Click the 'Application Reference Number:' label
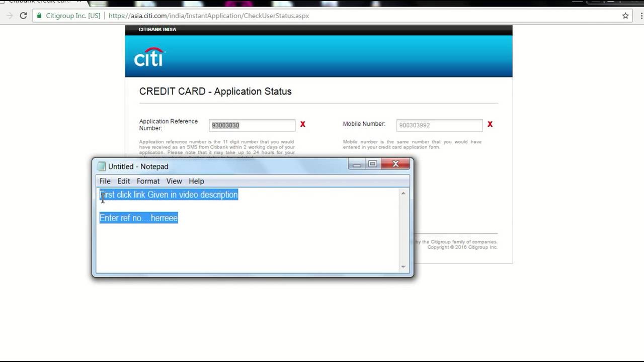 169,125
